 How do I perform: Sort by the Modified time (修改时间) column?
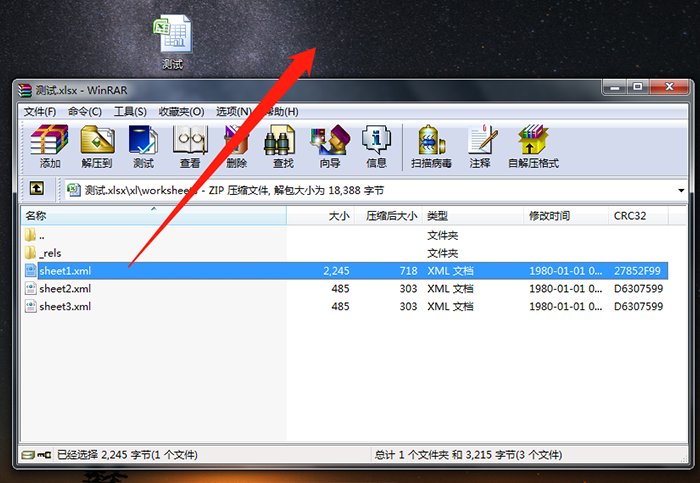coord(550,216)
